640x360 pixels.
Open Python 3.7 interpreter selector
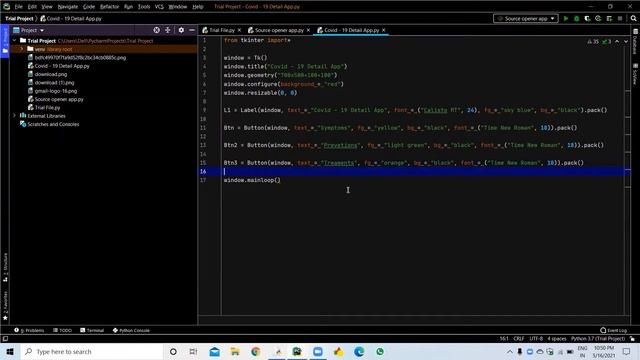click(598, 339)
